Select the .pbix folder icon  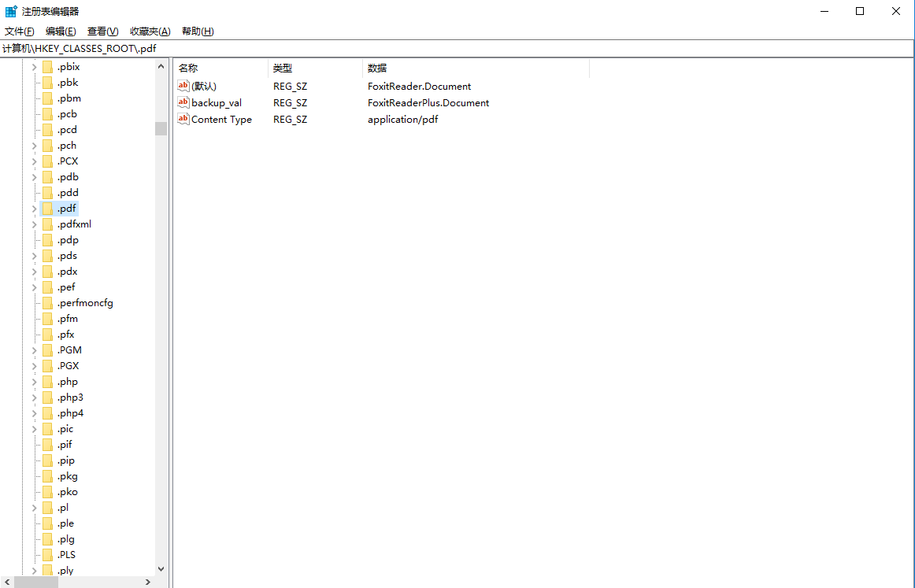(x=49, y=66)
